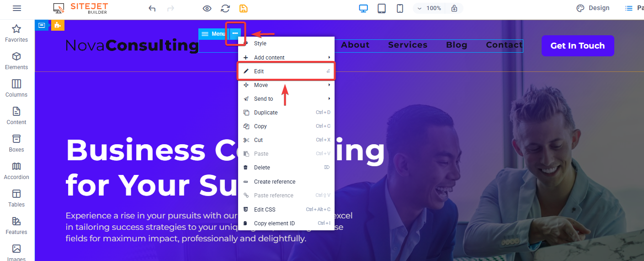Click the orange plugin puzzle icon
The image size is (644, 261).
(58, 25)
